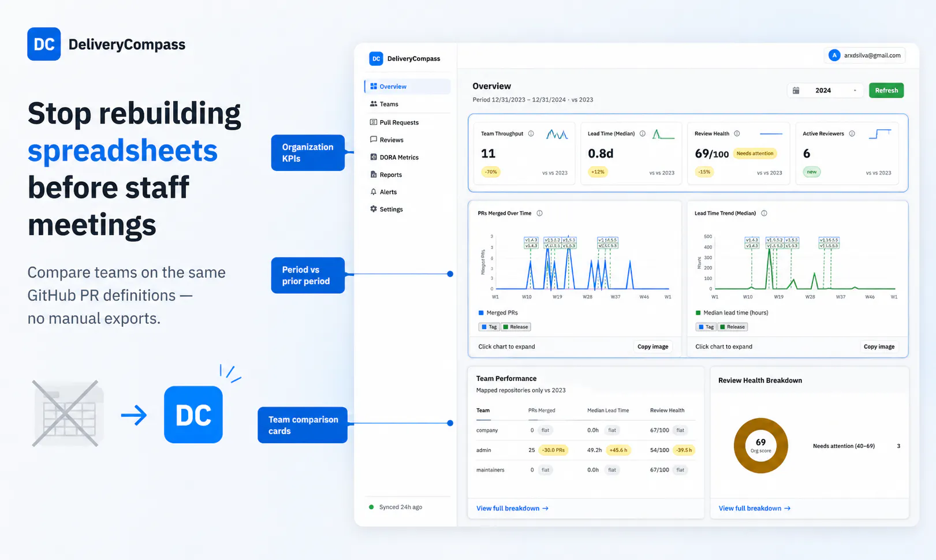Viewport: 936px width, 560px height.
Task: Open View full breakdown under Team Performance
Action: point(512,508)
